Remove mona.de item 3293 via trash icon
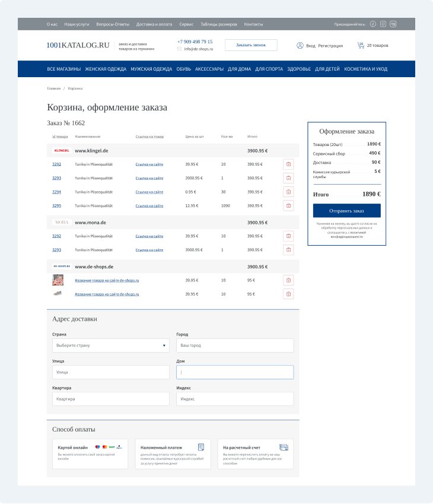The height and width of the screenshot is (504, 433). coord(288,250)
